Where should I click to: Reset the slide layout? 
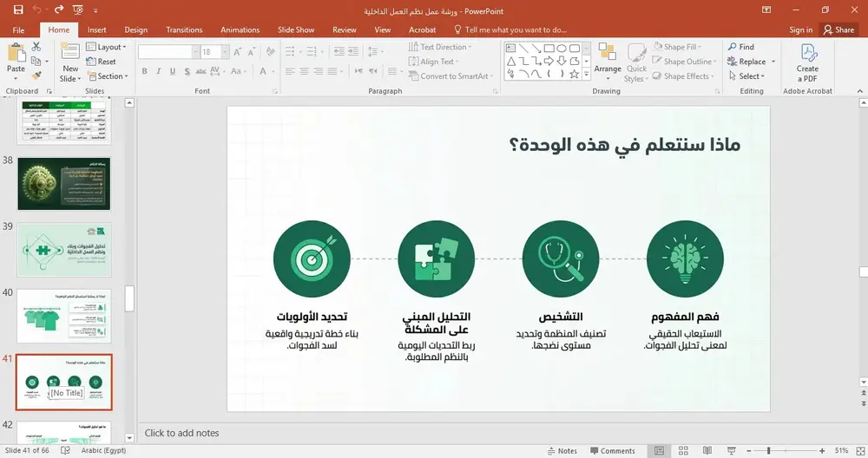click(102, 62)
